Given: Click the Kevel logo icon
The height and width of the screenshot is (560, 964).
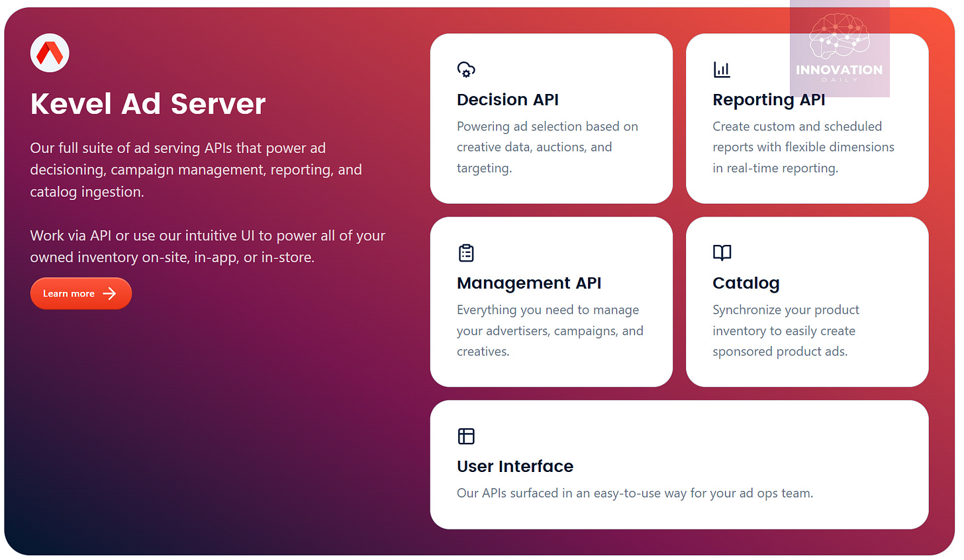Looking at the screenshot, I should pyautogui.click(x=50, y=53).
